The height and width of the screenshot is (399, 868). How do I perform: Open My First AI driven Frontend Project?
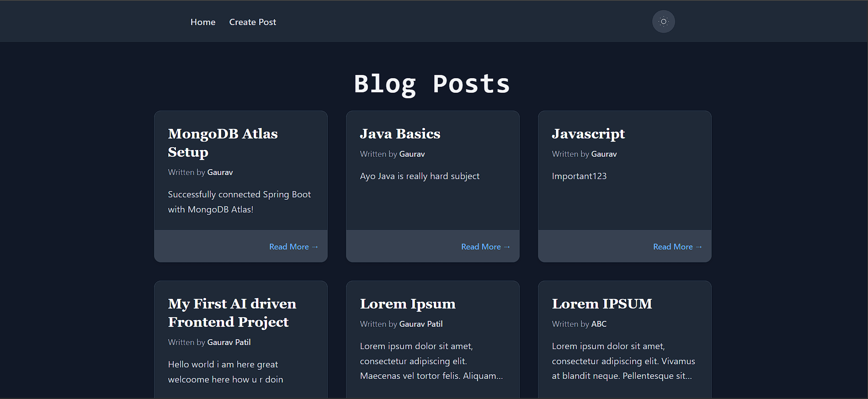(x=232, y=313)
